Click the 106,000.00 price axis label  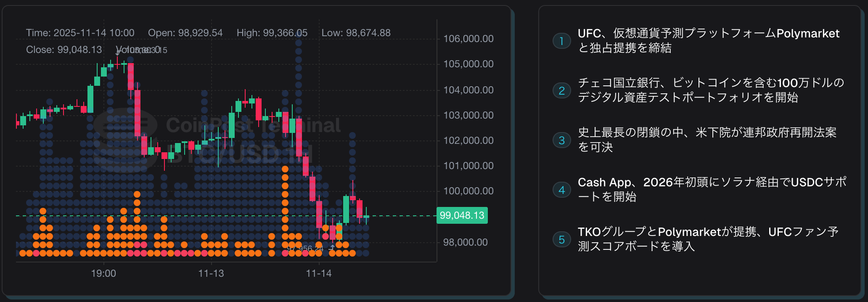point(468,39)
